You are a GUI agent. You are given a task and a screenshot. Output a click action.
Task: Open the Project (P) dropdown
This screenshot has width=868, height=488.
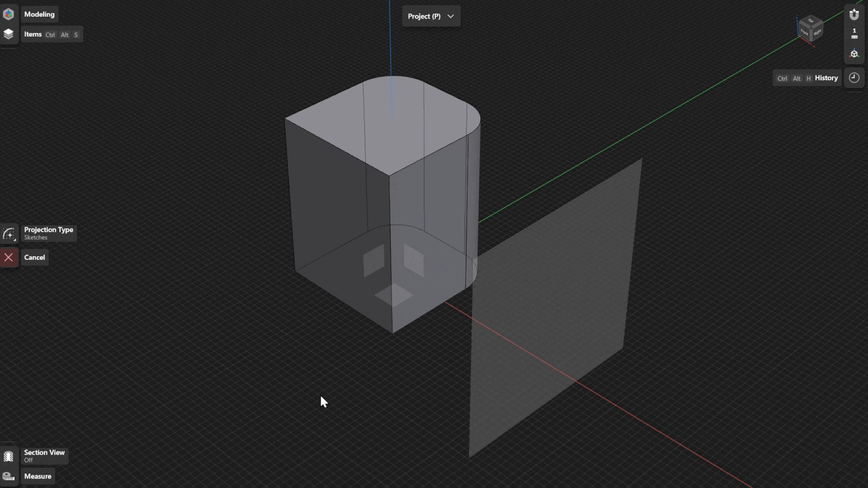tap(431, 16)
